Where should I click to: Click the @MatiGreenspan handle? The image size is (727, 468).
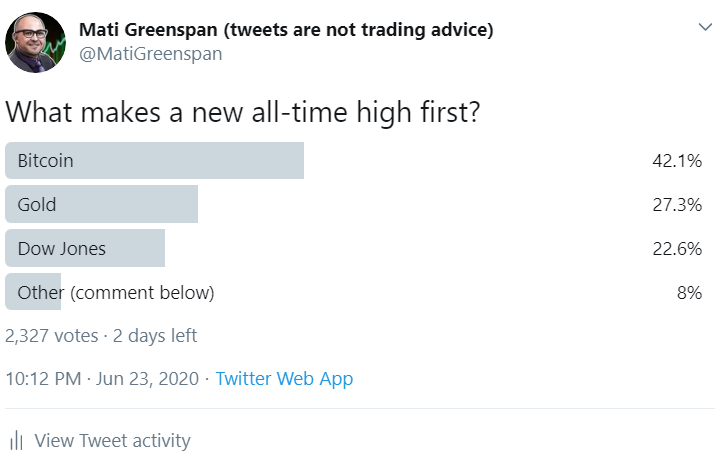point(151,54)
